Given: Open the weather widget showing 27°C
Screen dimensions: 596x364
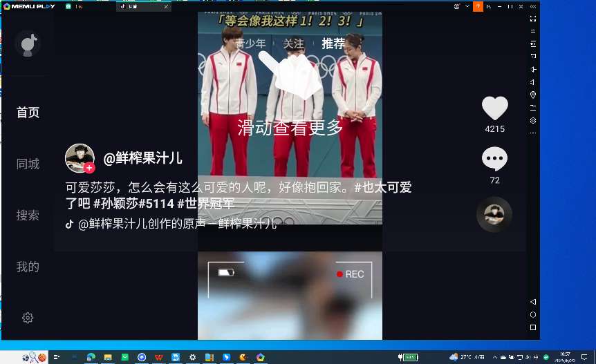Looking at the screenshot, I should click(467, 357).
